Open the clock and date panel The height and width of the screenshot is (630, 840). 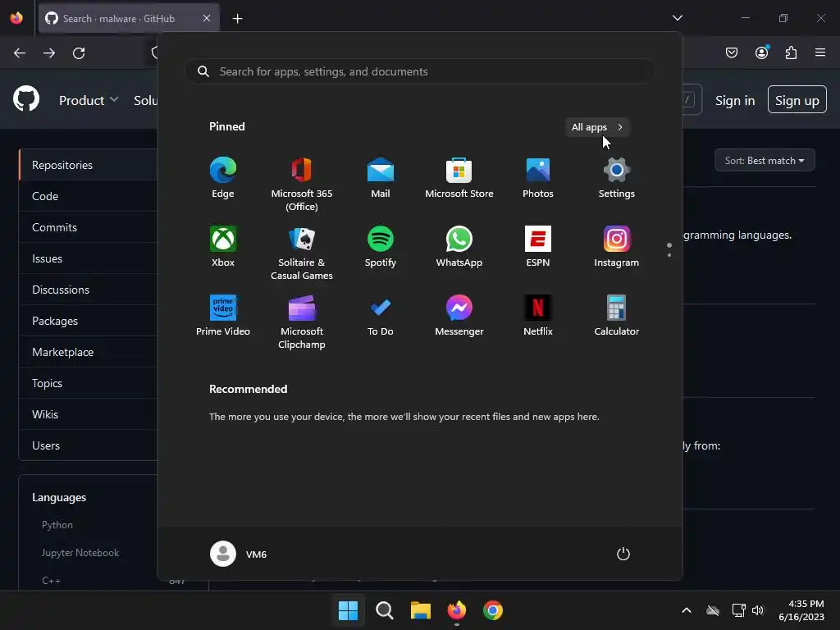point(801,610)
